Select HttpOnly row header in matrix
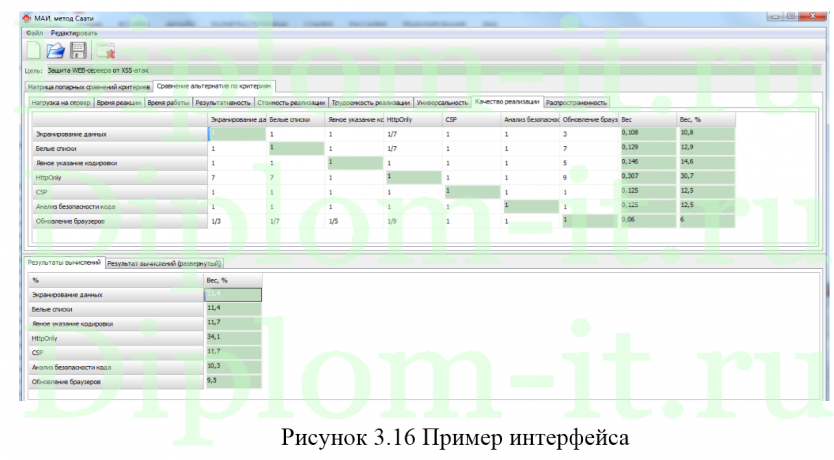The height and width of the screenshot is (460, 834). [120, 178]
